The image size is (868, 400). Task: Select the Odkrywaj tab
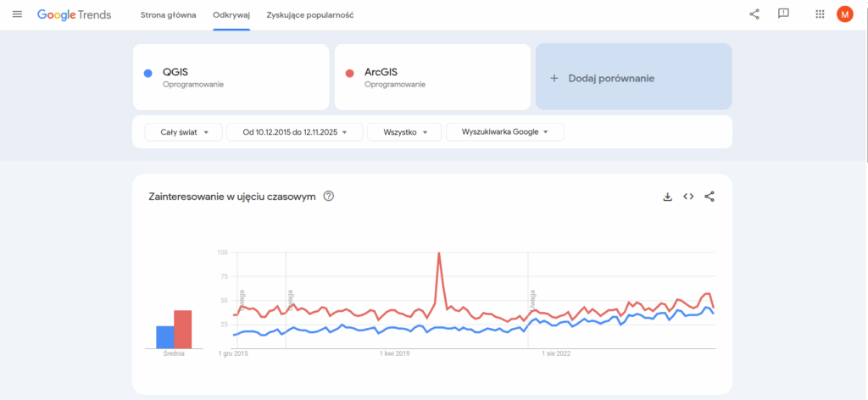pos(231,15)
